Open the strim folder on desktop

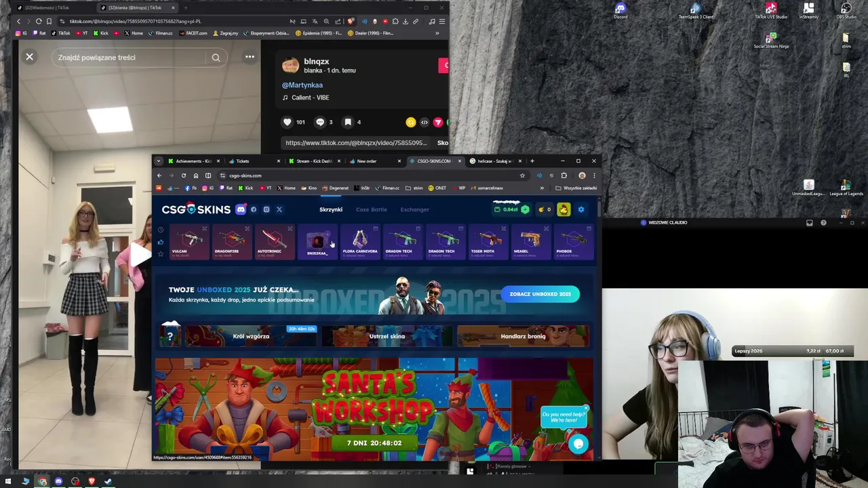pos(846,40)
